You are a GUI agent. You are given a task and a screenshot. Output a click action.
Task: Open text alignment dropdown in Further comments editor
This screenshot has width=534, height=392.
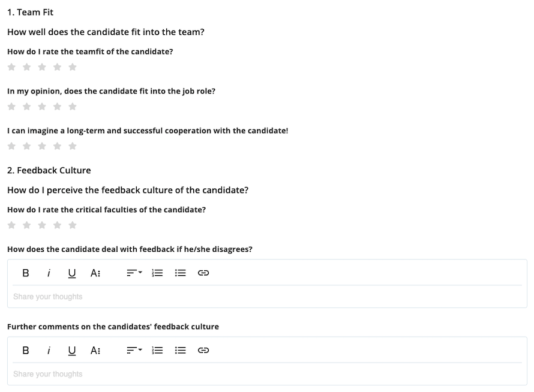[x=134, y=350]
